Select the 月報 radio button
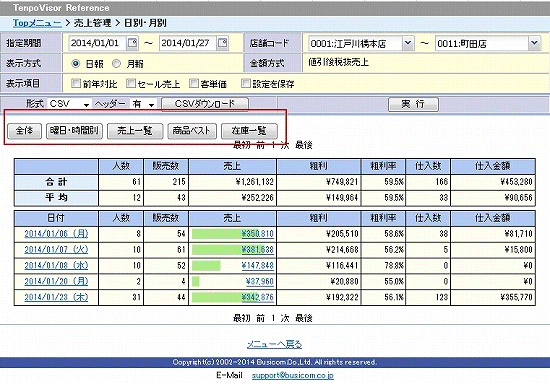The width and height of the screenshot is (550, 384). pos(116,63)
